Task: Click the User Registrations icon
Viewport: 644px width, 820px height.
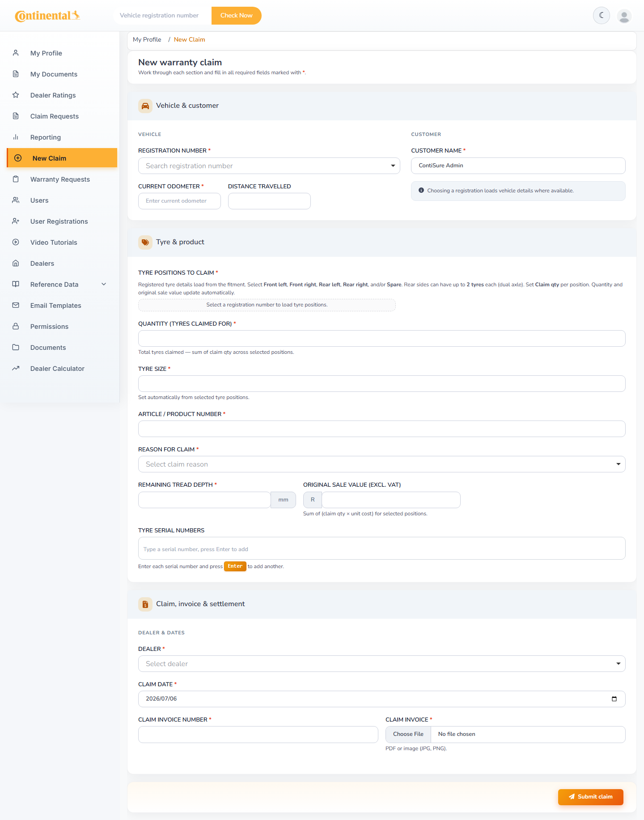Action: click(x=16, y=221)
